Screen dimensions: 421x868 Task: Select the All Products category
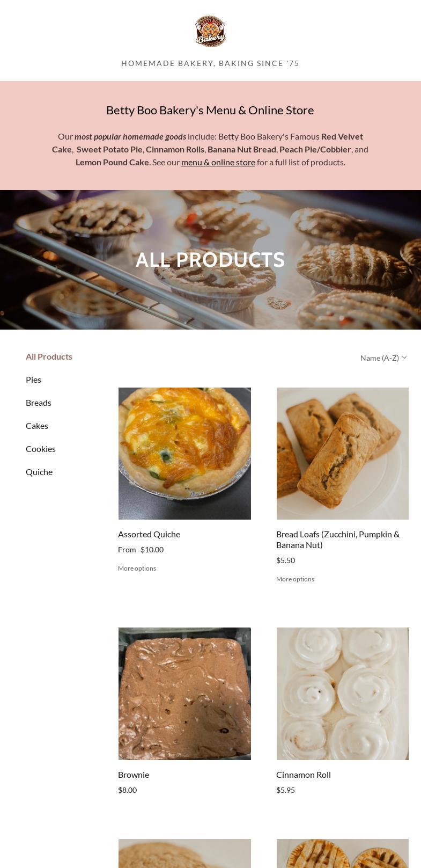(49, 356)
